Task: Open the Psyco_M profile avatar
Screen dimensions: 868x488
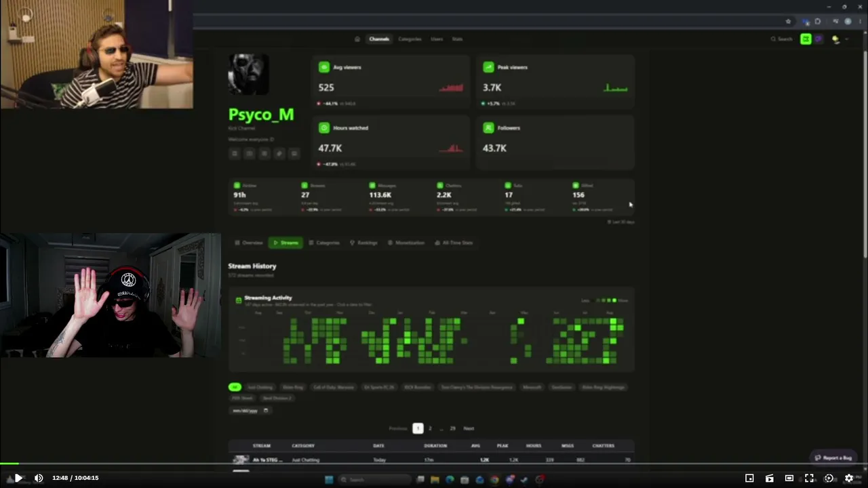Action: click(248, 74)
